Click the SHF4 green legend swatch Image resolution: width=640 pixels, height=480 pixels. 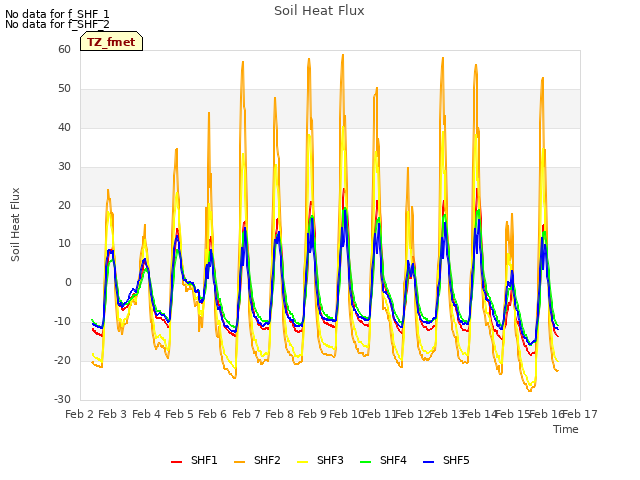pos(366,461)
